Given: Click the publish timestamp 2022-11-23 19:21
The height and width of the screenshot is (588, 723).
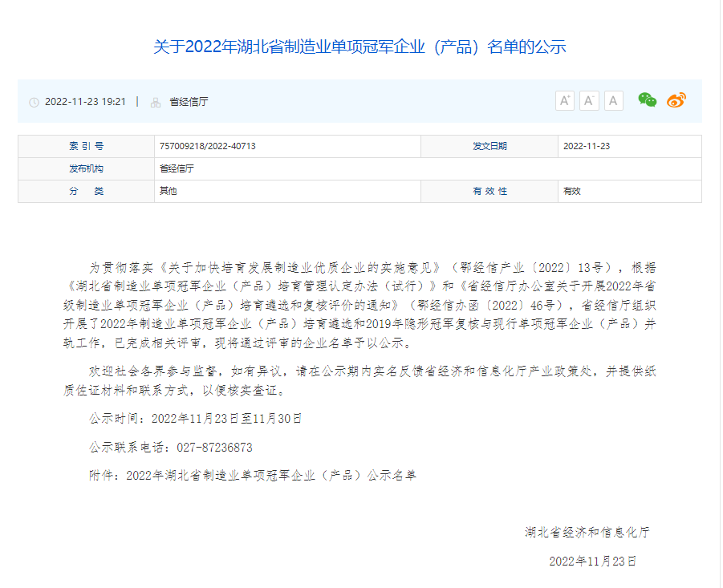Looking at the screenshot, I should tap(85, 102).
